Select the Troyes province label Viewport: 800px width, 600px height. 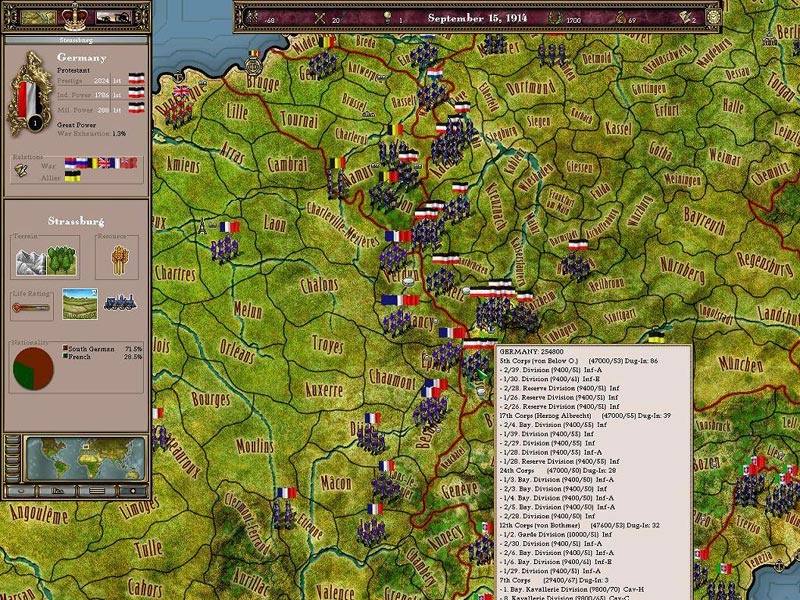pyautogui.click(x=328, y=345)
